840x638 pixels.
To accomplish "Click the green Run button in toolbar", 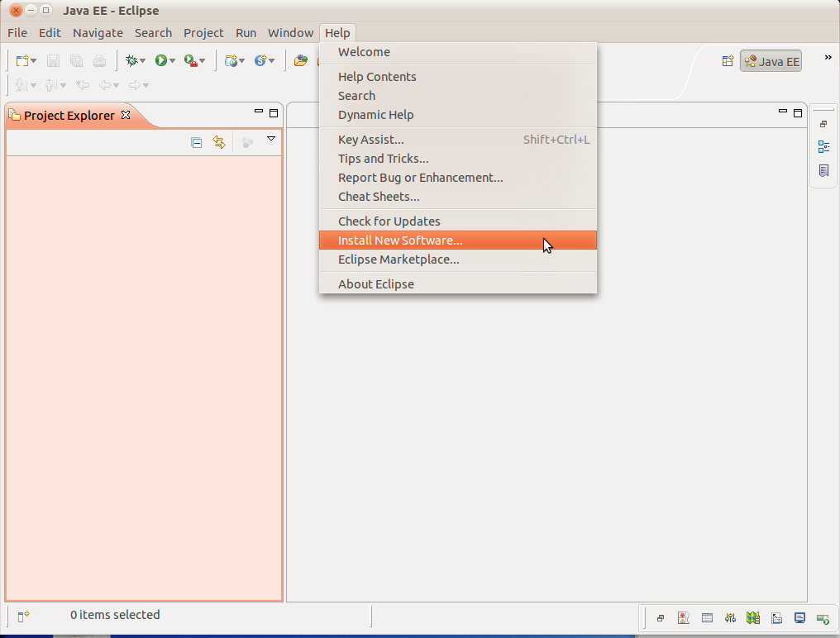I will coord(161,60).
